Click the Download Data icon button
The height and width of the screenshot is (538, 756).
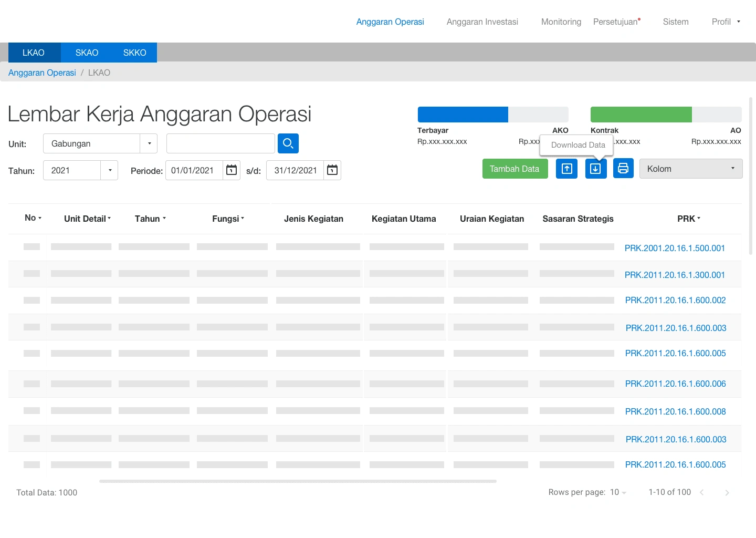coord(596,169)
